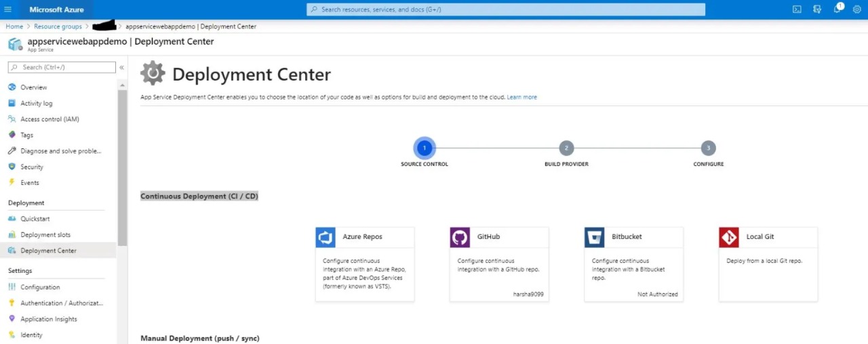Open the notifications bell icon

[837, 9]
